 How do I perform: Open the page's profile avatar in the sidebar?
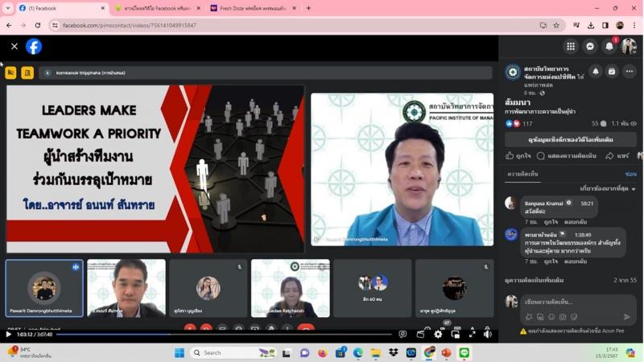(x=513, y=72)
